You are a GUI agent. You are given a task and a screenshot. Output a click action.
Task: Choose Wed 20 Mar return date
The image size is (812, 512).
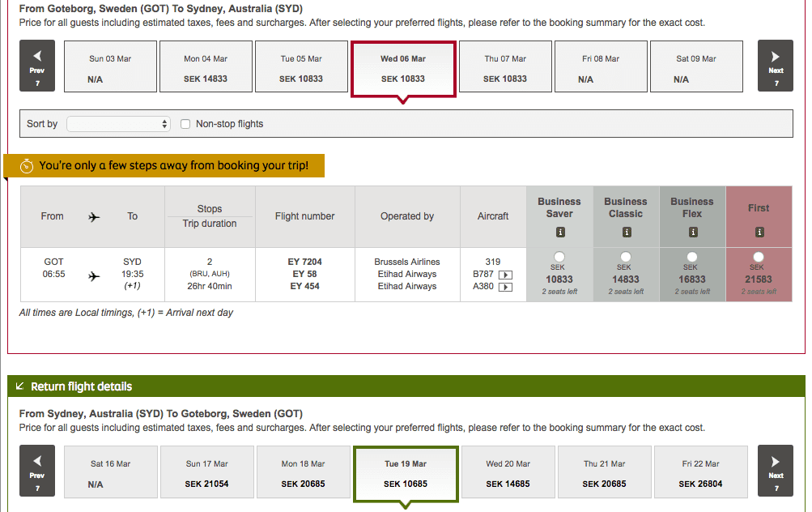click(508, 473)
